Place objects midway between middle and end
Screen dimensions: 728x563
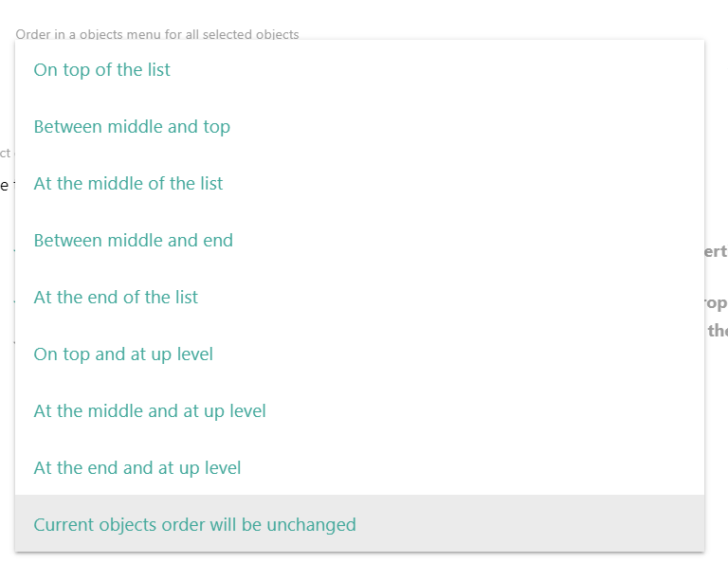click(133, 240)
